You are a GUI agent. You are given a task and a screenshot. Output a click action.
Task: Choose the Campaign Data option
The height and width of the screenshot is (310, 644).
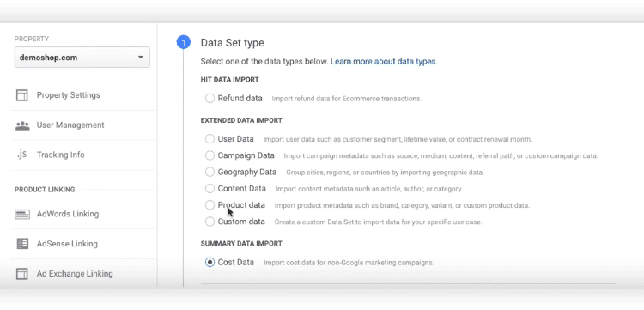pos(210,155)
